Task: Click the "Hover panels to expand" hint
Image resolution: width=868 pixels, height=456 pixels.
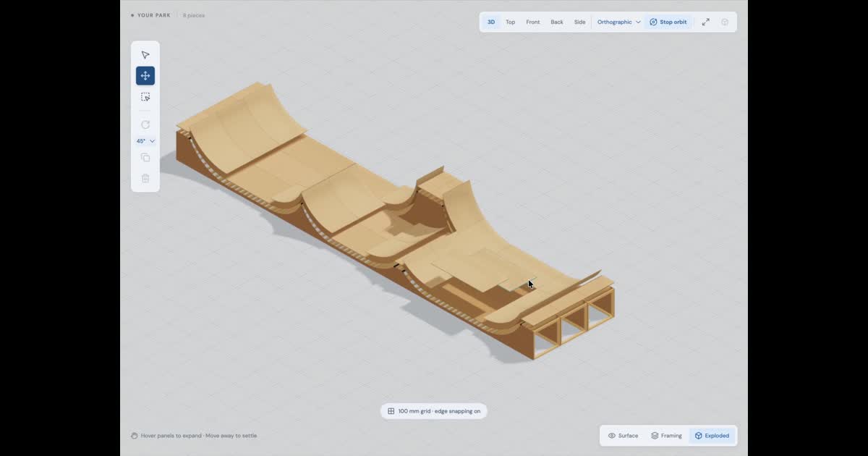Action: 194,436
